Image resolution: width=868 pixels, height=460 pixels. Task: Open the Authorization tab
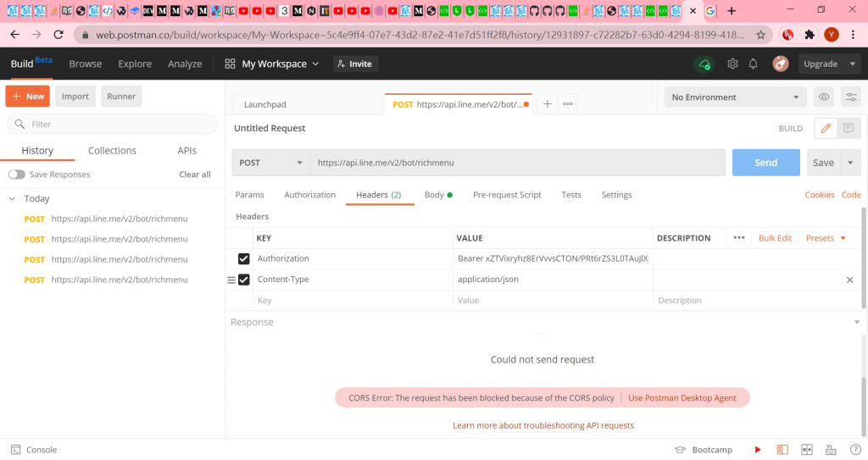point(309,195)
